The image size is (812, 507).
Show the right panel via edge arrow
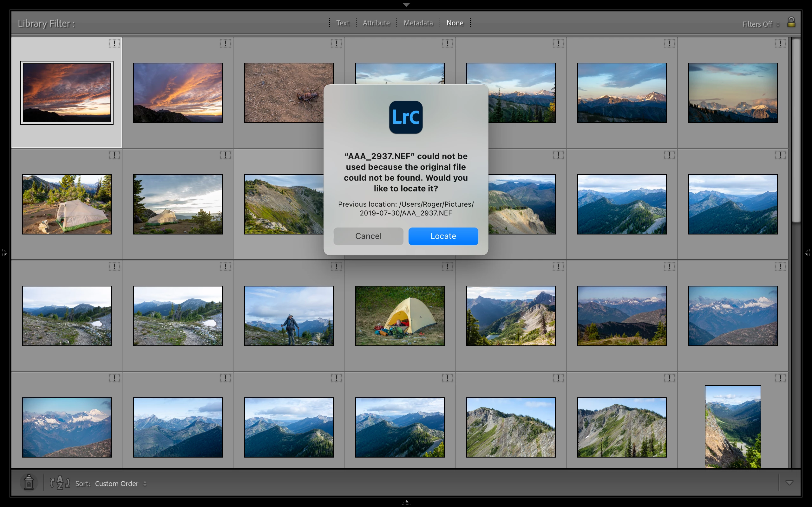click(808, 253)
